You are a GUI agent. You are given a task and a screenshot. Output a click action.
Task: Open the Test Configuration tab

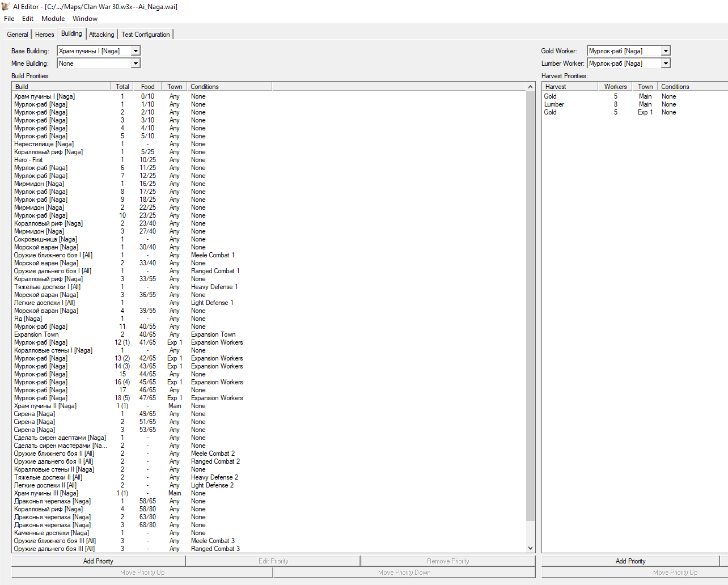click(x=145, y=35)
